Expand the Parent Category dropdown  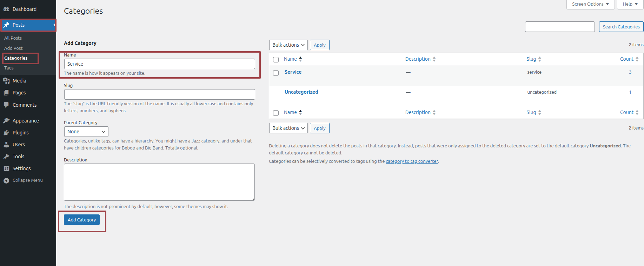(86, 132)
